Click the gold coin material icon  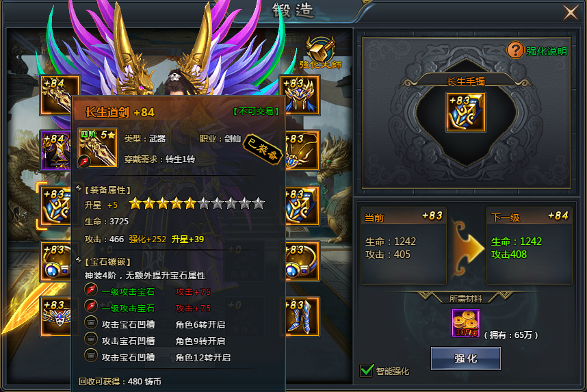pos(466,323)
